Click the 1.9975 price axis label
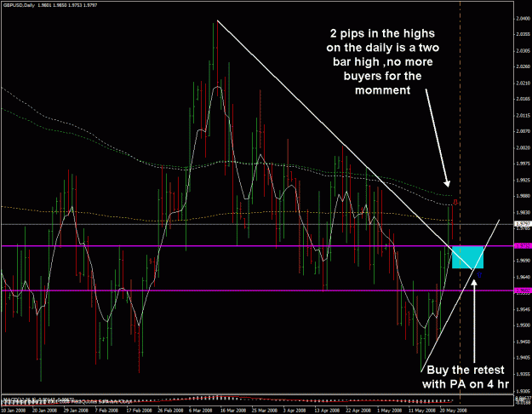Viewport: 532px width, 414px height. 523,164
